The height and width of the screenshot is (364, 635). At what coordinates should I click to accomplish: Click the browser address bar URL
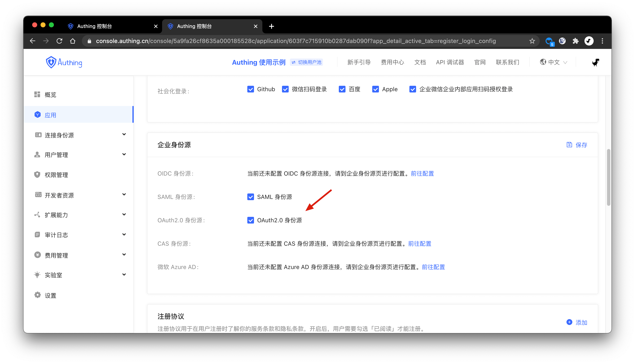pos(295,41)
